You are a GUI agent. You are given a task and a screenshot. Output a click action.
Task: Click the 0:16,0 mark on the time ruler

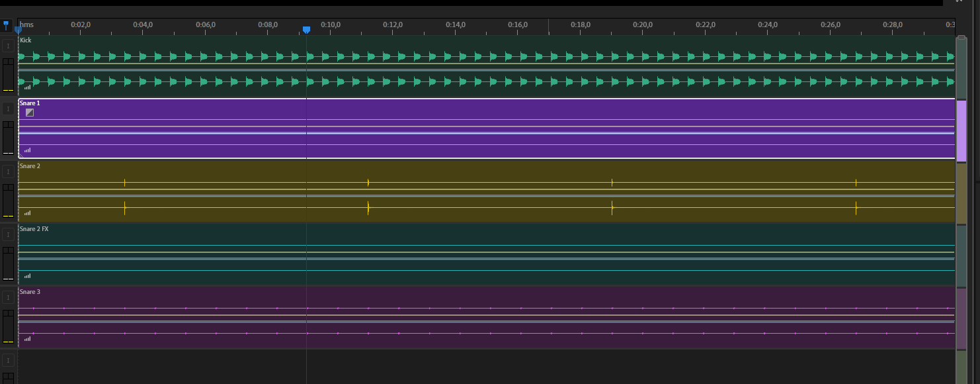point(518,25)
